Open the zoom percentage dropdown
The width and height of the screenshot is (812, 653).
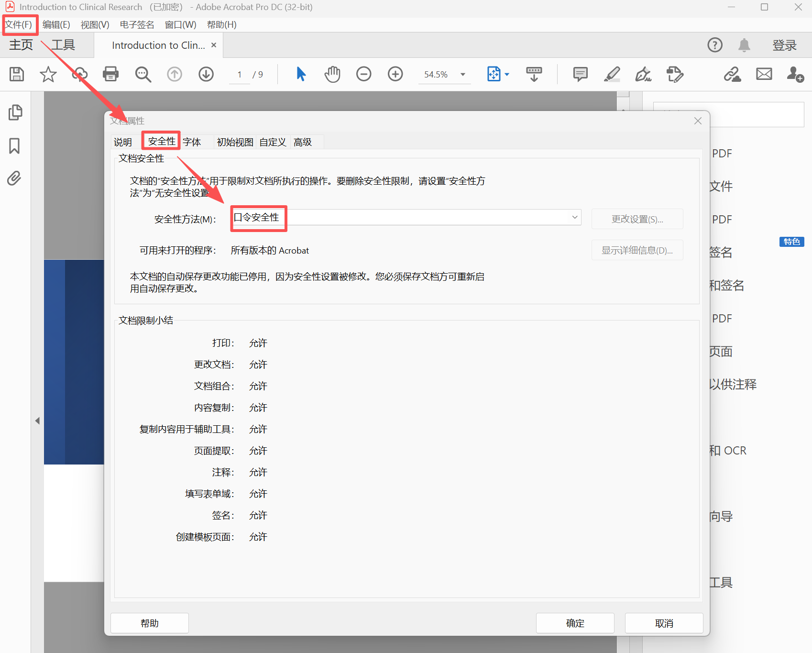point(461,74)
